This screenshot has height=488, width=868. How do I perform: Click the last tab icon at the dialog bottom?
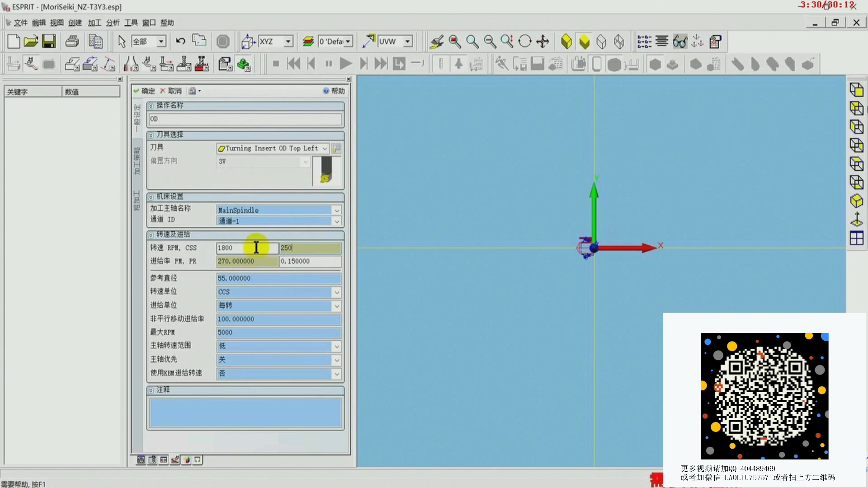click(x=198, y=460)
